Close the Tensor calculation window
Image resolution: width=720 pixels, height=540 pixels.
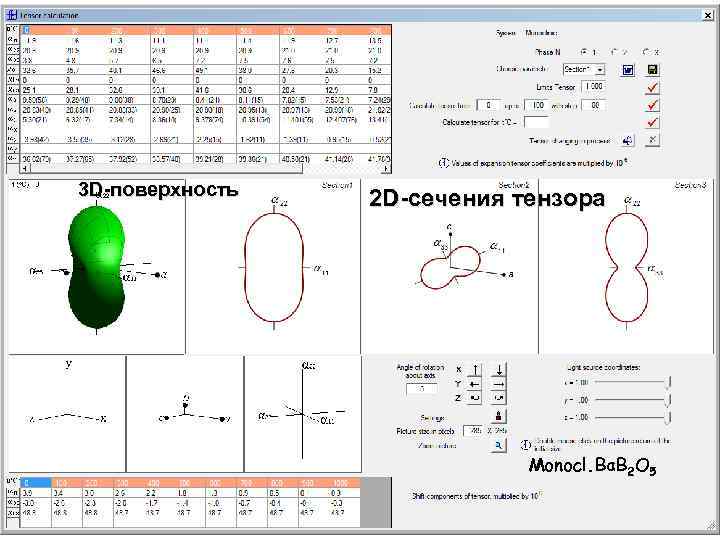click(708, 15)
